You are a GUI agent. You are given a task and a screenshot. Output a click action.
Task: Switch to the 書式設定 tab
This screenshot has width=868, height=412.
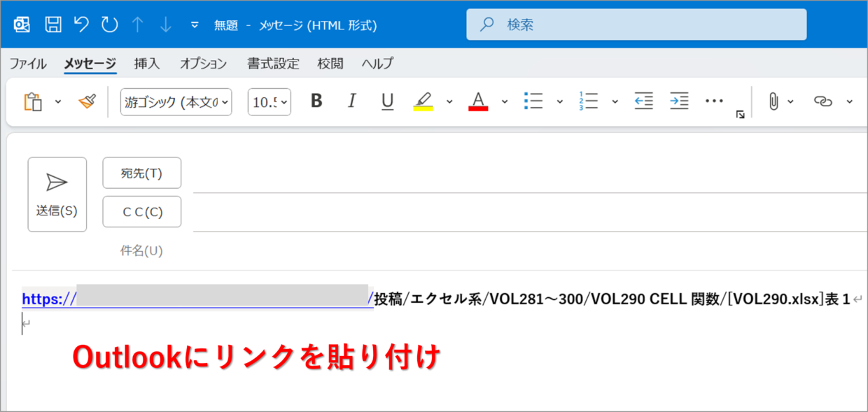[x=273, y=64]
